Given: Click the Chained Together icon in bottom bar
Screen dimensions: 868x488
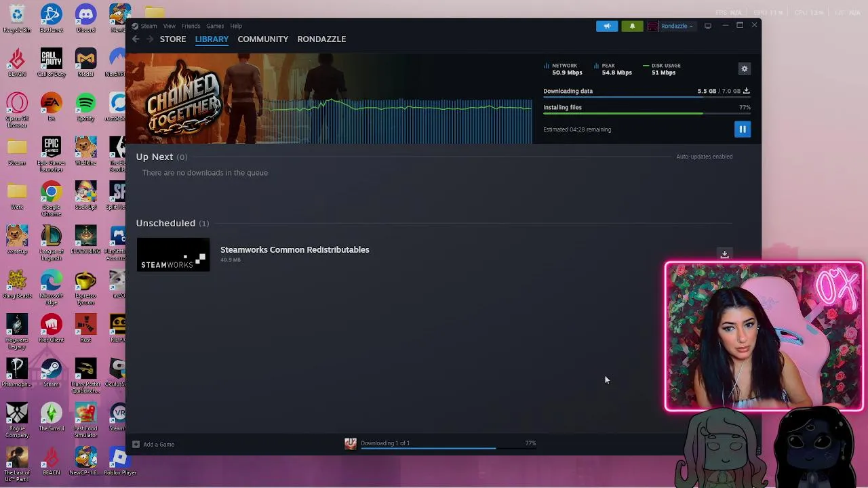Looking at the screenshot, I should coord(350,443).
